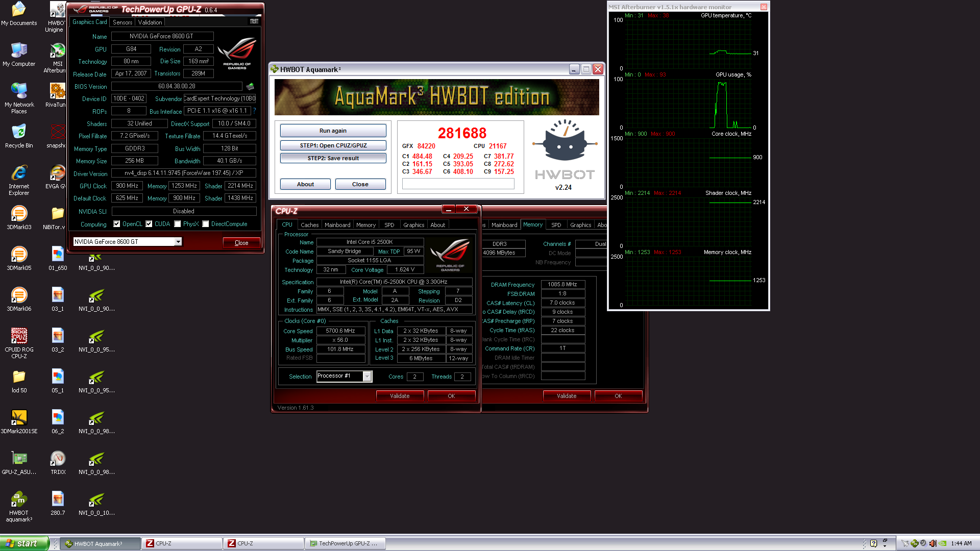Launch the 3DMark2001SE shortcut
Screen dimensions: 980x551
tap(19, 422)
